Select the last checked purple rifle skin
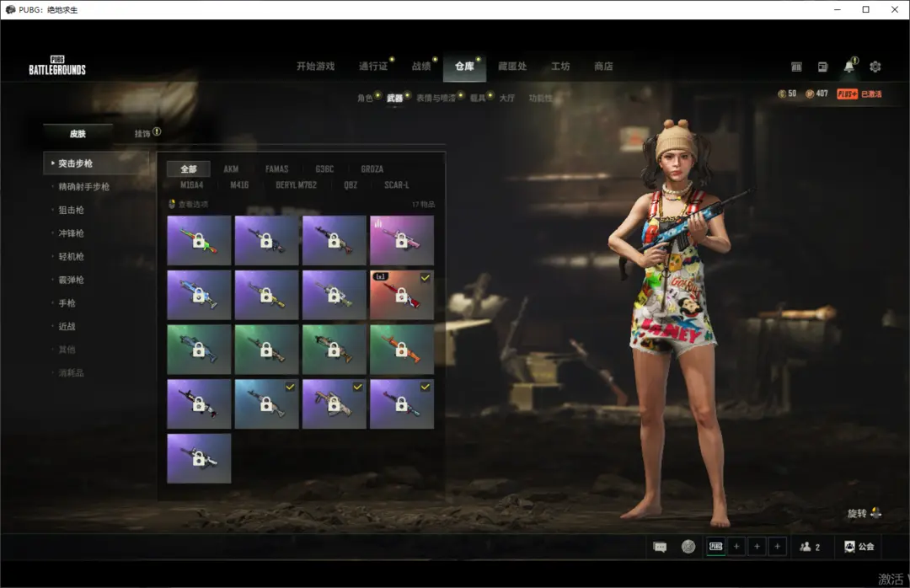Image resolution: width=910 pixels, height=588 pixels. [402, 404]
